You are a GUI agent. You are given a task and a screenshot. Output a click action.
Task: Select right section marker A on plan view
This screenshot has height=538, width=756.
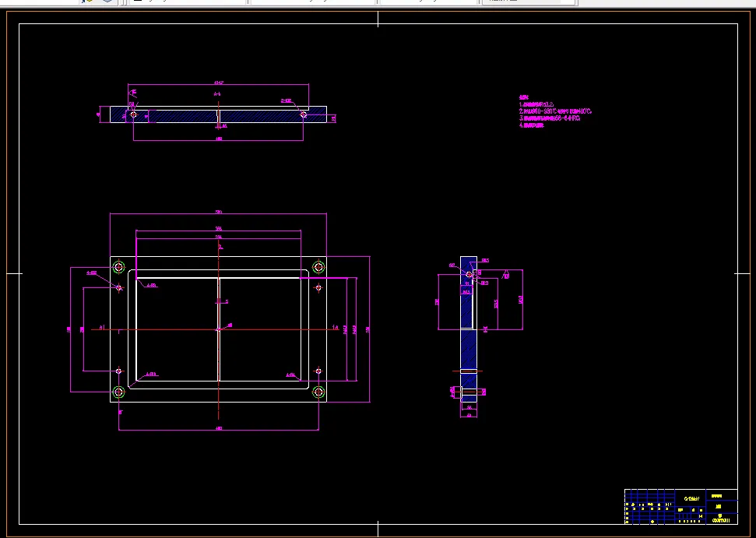336,328
